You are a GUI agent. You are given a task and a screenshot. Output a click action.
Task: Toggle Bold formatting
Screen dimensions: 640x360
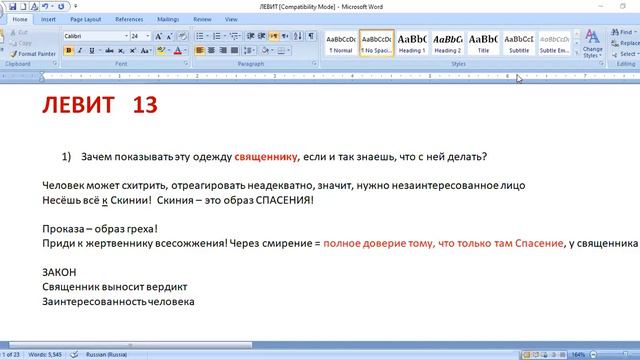69,51
